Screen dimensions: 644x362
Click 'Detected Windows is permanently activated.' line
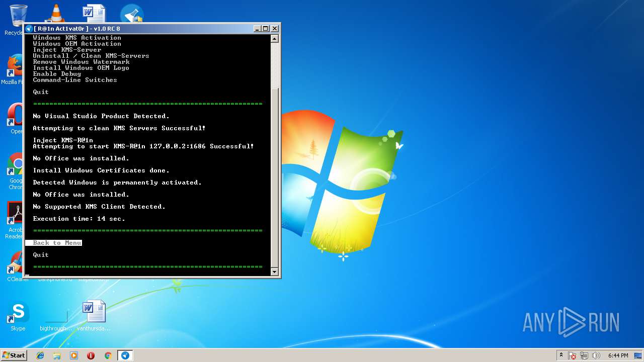click(x=117, y=183)
